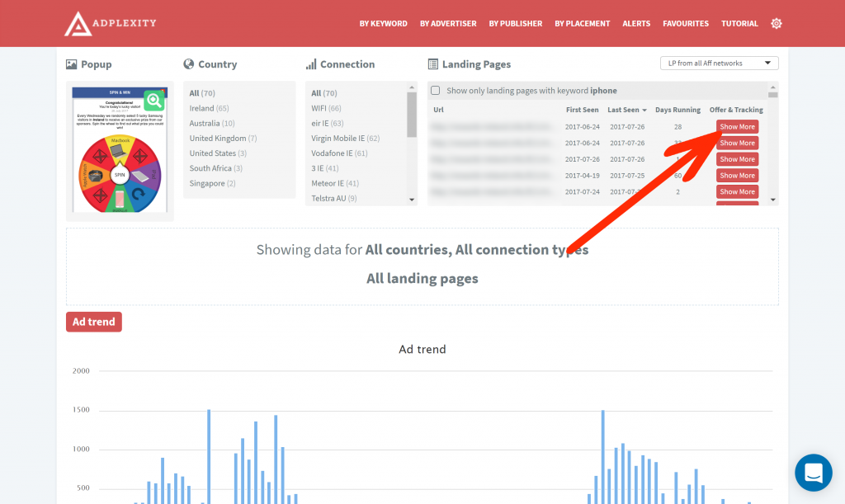Click the magnifier zoom icon on popup

[x=154, y=100]
